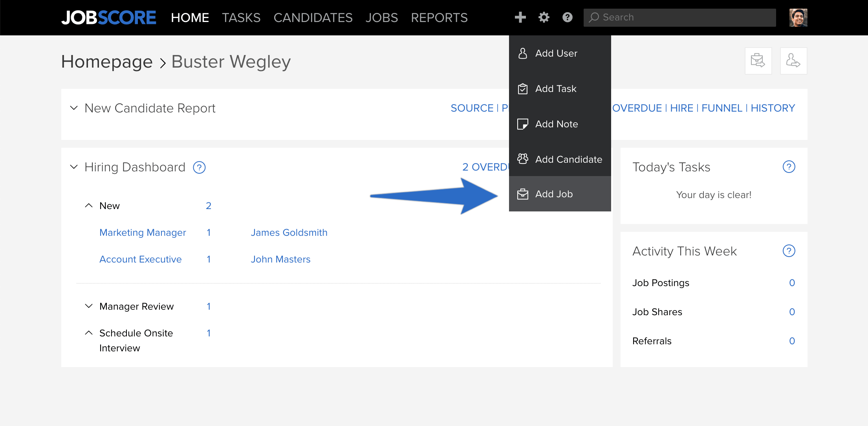Click the Add Job briefcase icon

(x=523, y=194)
